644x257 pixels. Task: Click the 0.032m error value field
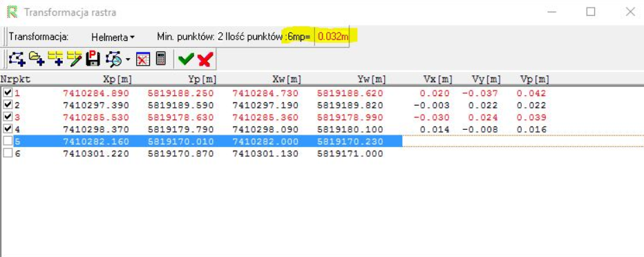tap(332, 37)
